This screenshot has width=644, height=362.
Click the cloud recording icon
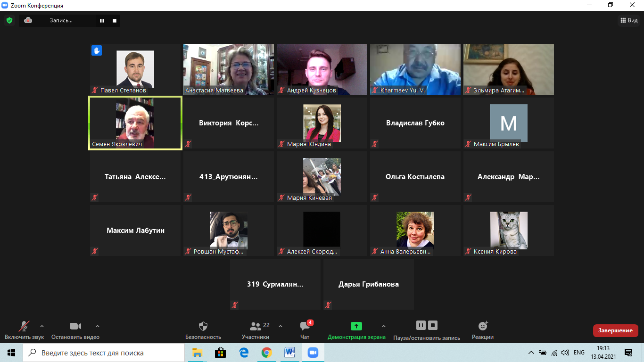(28, 20)
